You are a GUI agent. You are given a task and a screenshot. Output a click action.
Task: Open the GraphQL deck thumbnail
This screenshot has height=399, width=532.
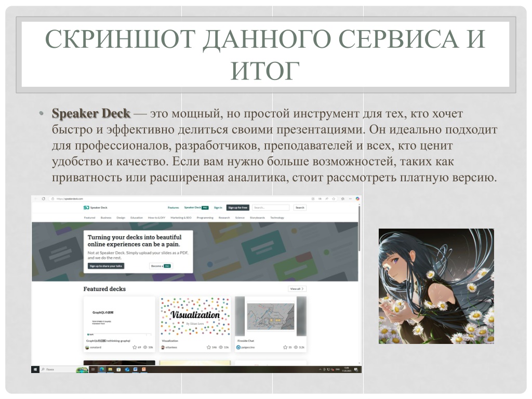[x=119, y=316]
